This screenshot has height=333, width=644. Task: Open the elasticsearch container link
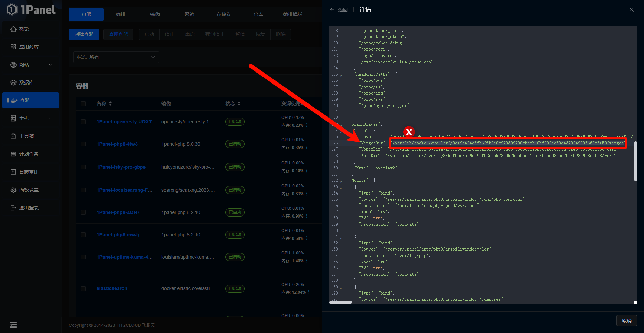click(x=112, y=288)
